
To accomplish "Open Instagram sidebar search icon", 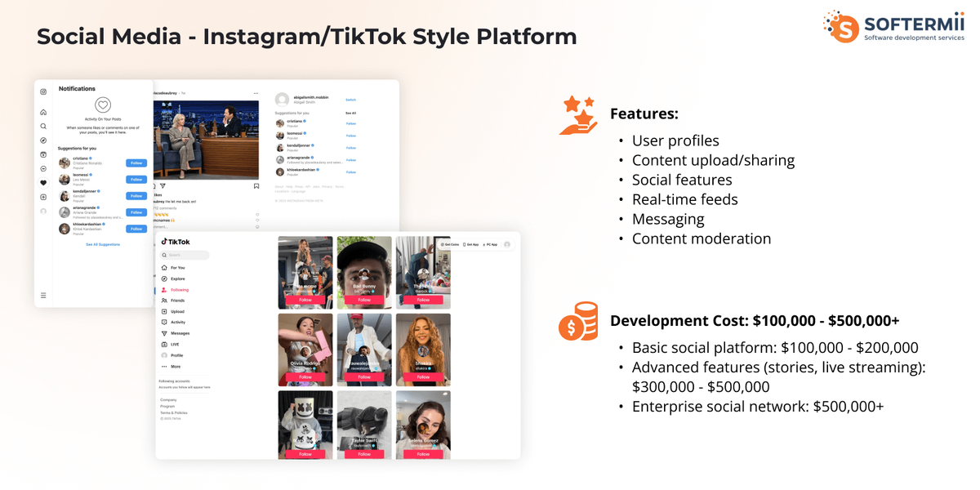I will pos(43,127).
